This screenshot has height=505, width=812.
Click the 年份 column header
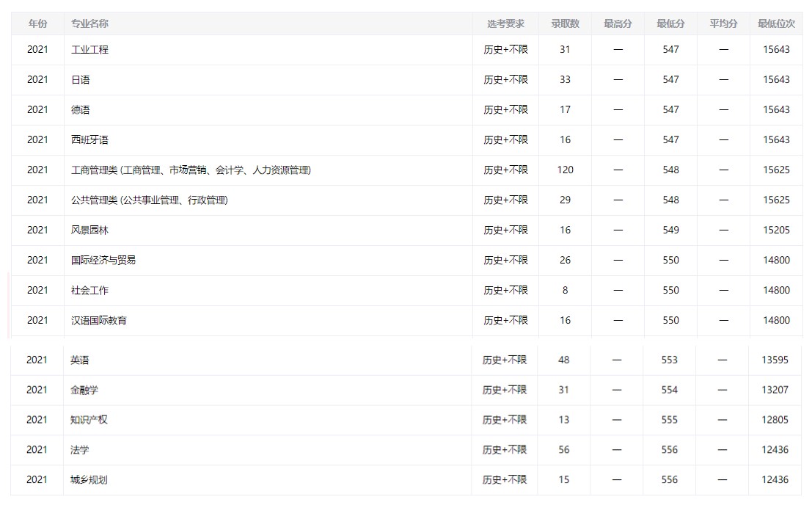coord(37,23)
